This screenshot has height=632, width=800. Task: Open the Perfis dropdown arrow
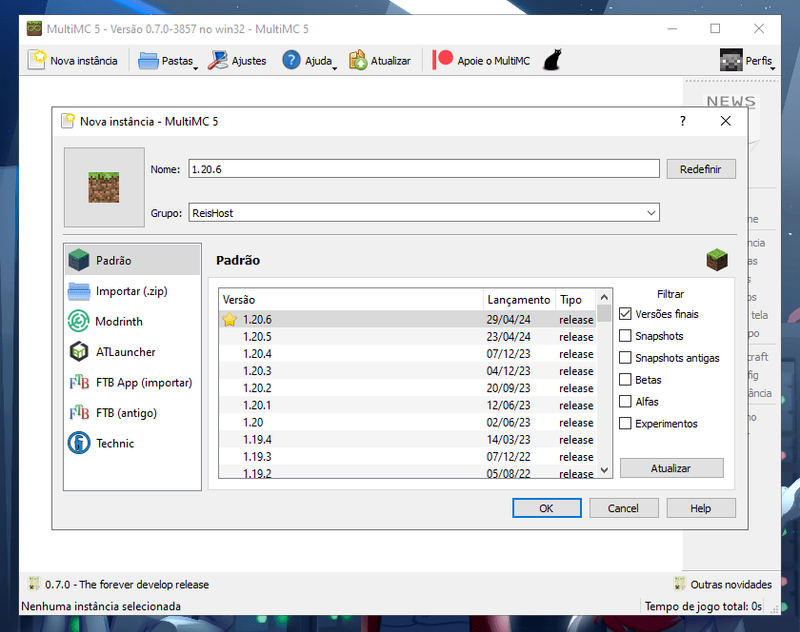pos(772,68)
